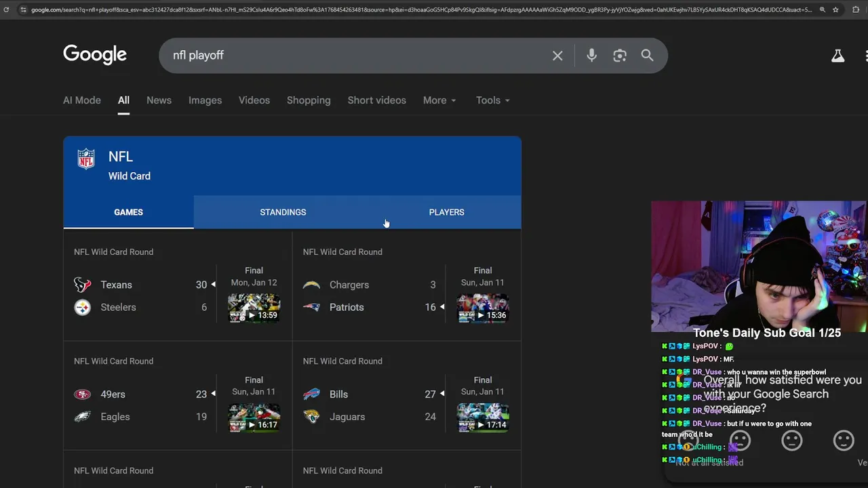The image size is (868, 488).
Task: Open the Chargers team name link
Action: click(x=349, y=285)
